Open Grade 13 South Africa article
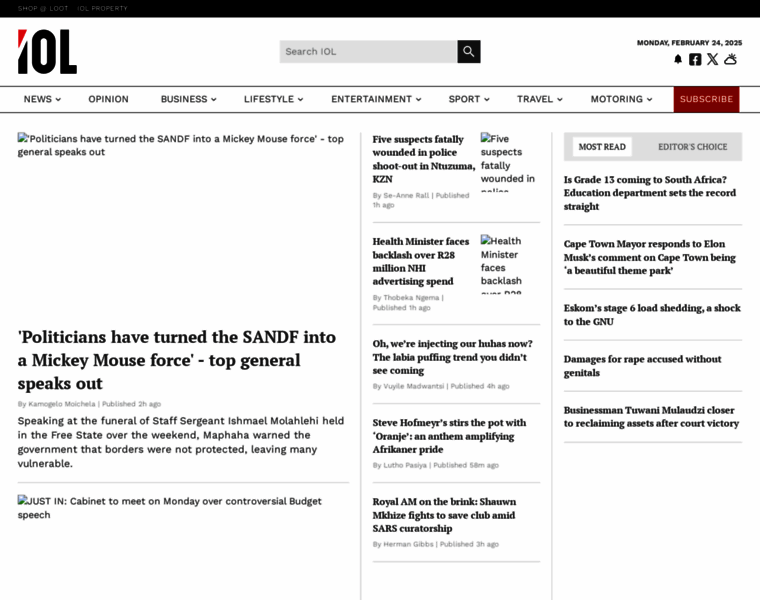The image size is (760, 600). pyautogui.click(x=649, y=193)
